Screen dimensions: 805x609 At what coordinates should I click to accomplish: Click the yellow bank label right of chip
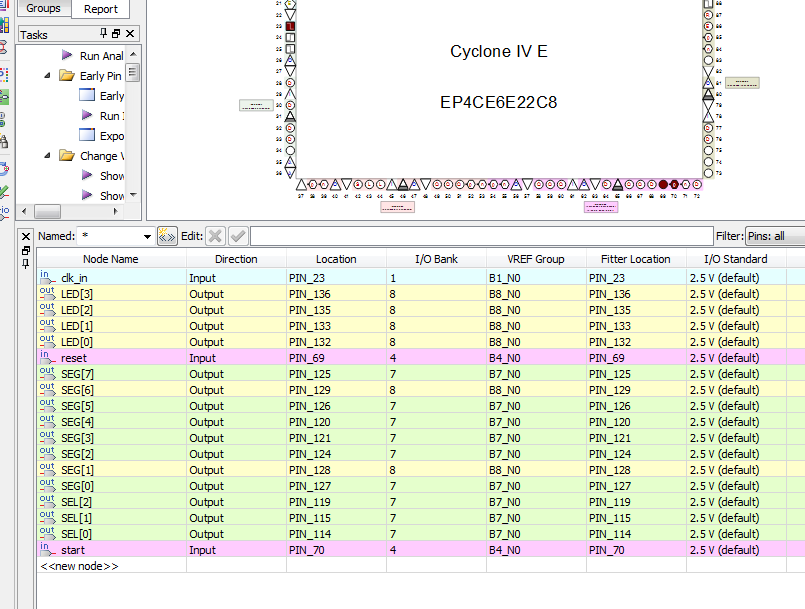tap(742, 83)
